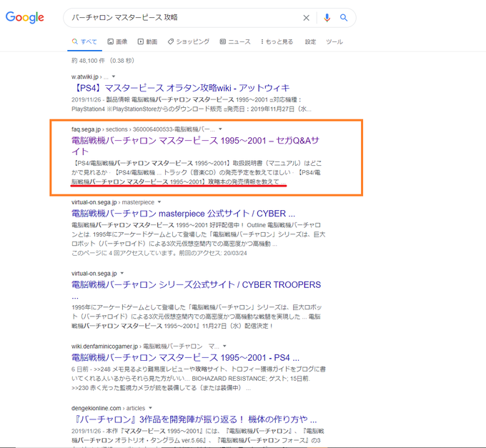The height and width of the screenshot is (448, 486).
Task: Open the 1995~2001 - PS4 result link
Action: (185, 357)
